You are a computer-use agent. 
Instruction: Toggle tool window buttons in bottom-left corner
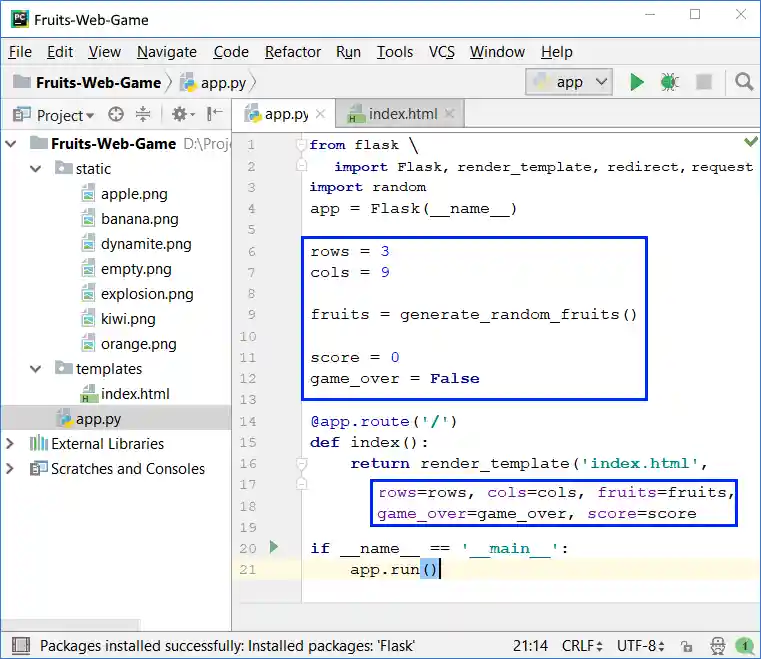(20, 646)
